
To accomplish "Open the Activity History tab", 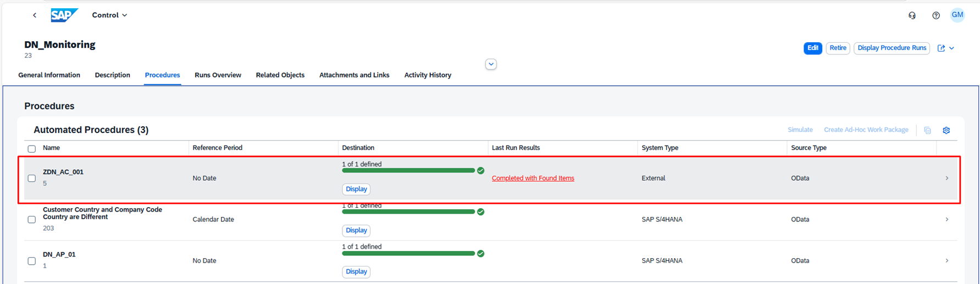I will click(427, 75).
